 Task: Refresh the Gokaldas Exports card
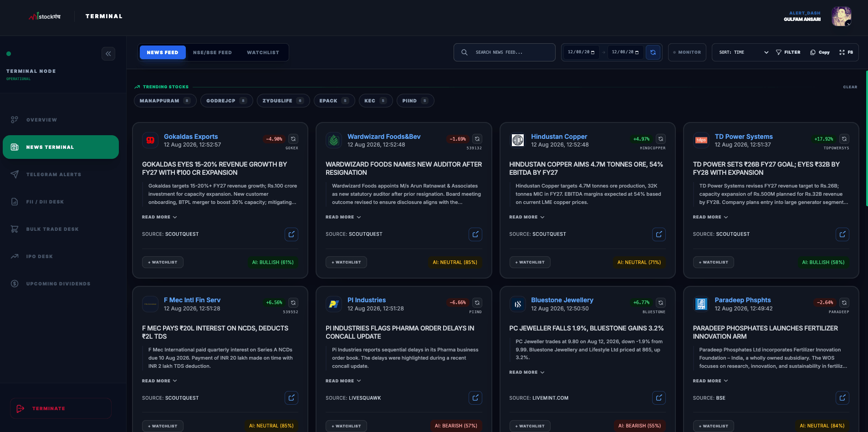tap(293, 139)
